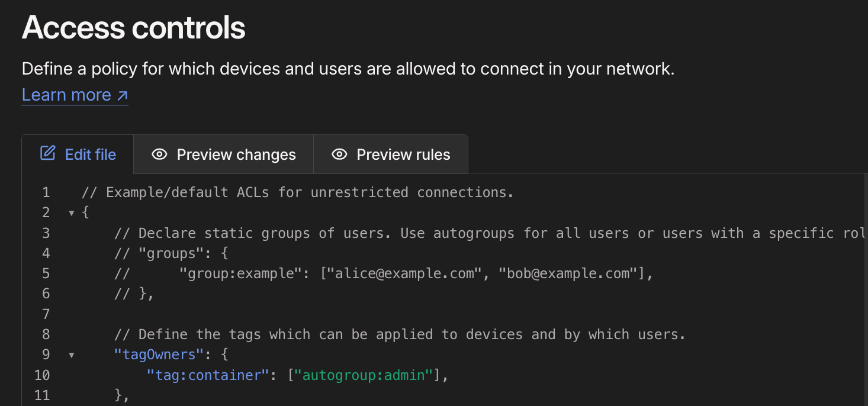
Task: Open the Learn more link
Action: tap(75, 95)
